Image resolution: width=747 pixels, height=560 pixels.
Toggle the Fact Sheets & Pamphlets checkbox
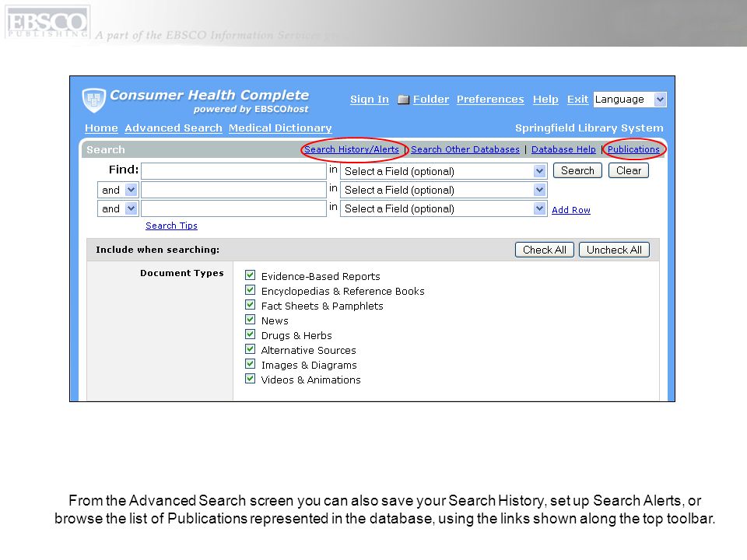pos(250,305)
